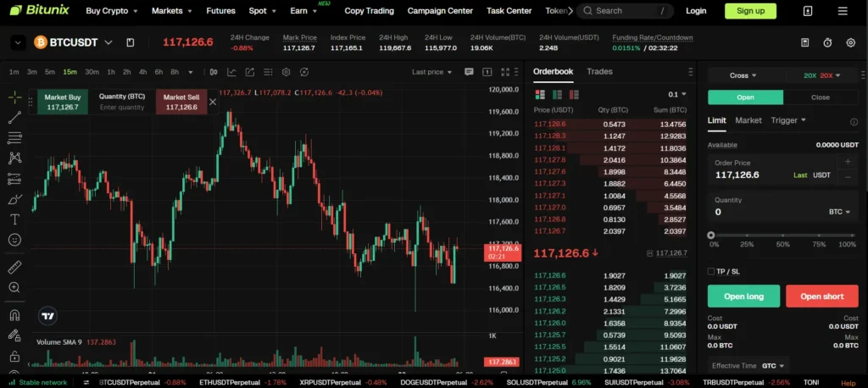Viewport: 868px width, 388px height.
Task: Tick the TP / SL checkbox
Action: [x=711, y=271]
